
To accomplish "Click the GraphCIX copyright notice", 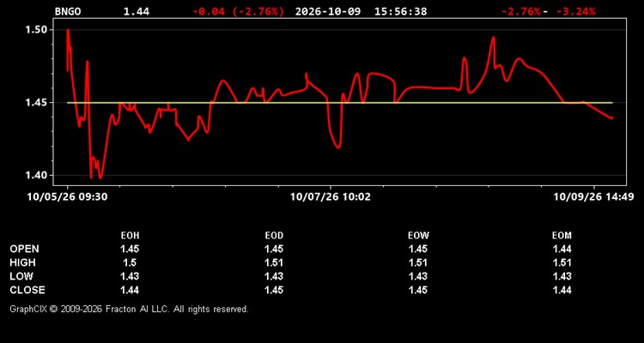I will point(129,309).
